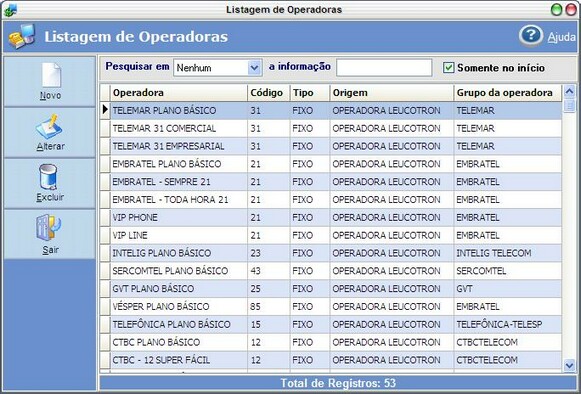Sort by the Origem column header

(x=392, y=93)
